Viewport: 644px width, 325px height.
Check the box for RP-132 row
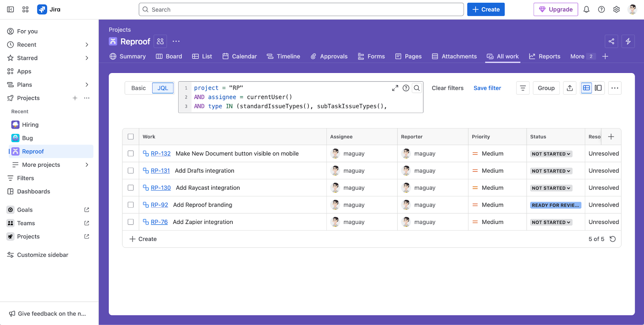point(131,153)
